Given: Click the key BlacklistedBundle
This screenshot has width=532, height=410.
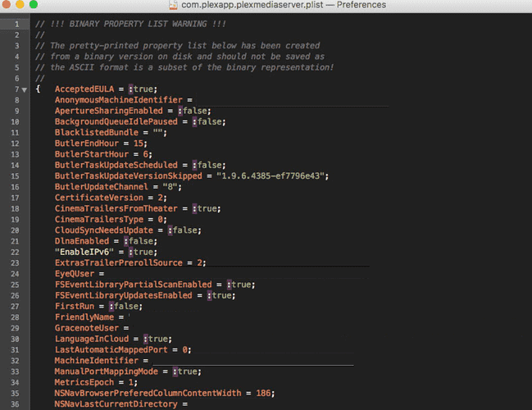Looking at the screenshot, I should tap(97, 132).
